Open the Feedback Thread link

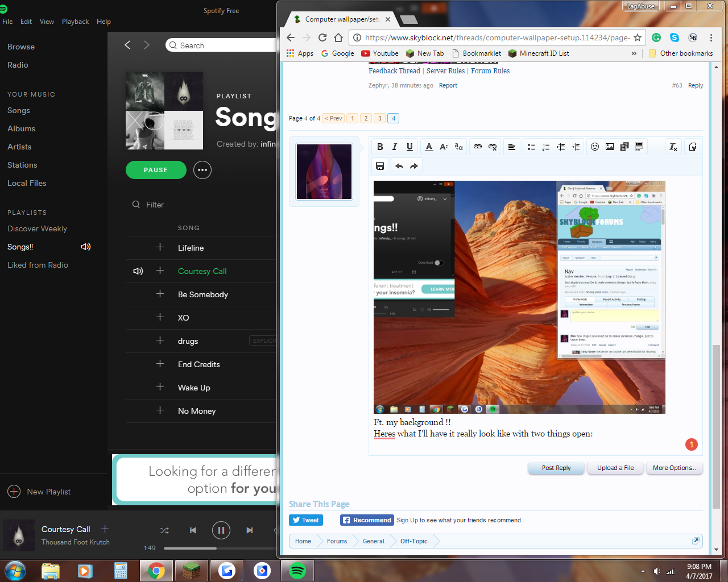coord(394,71)
